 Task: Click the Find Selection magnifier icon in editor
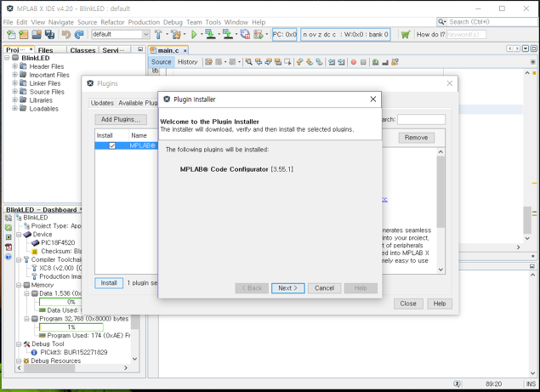coord(248,62)
